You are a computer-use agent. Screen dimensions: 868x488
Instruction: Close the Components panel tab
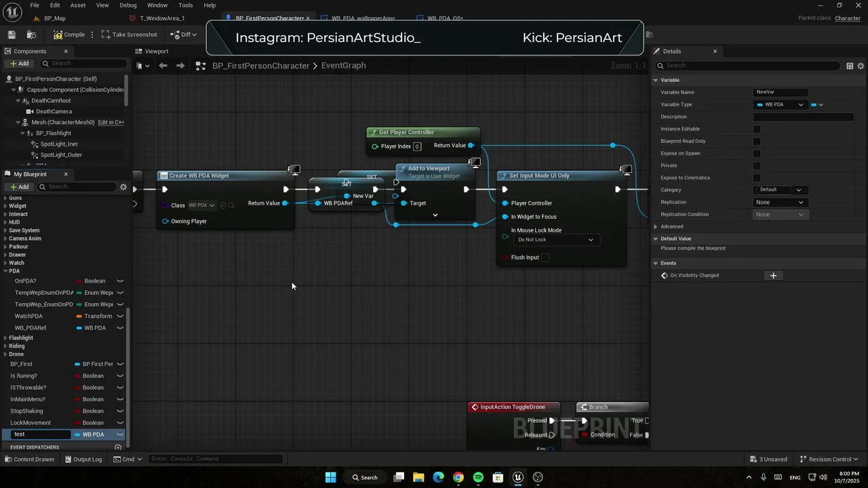pos(66,52)
